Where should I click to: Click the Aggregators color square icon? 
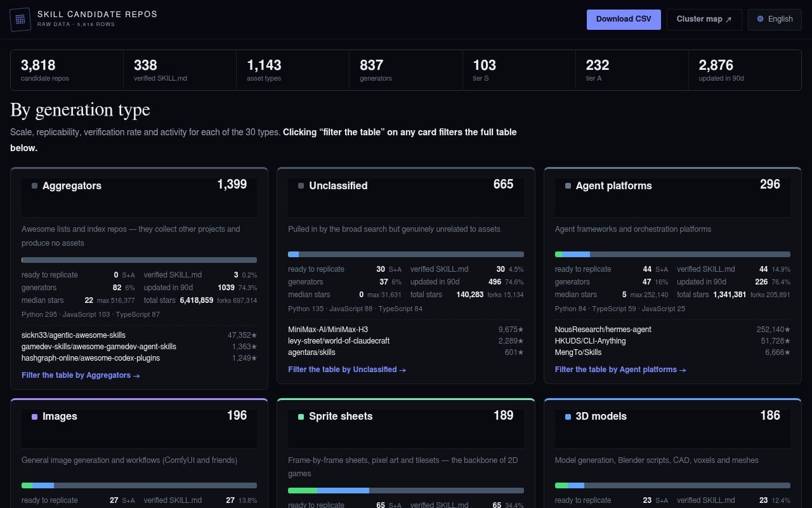[x=34, y=186]
